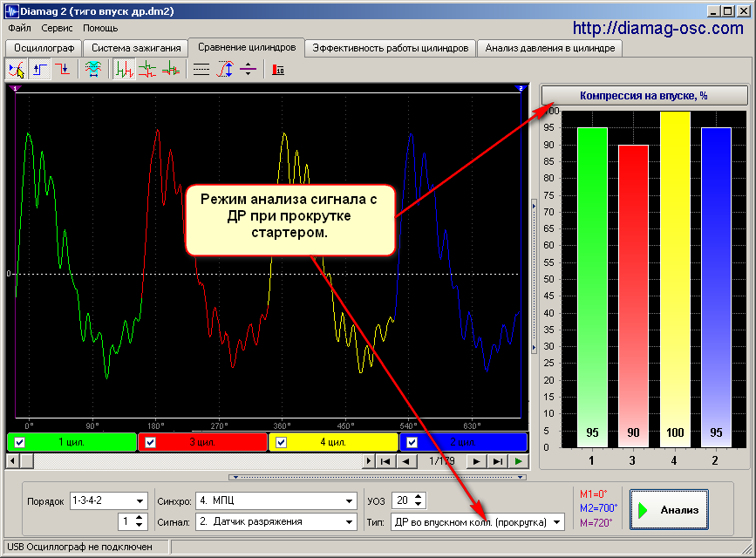Uncheck the 4 цил. checkbox
The height and width of the screenshot is (558, 756).
point(281,442)
